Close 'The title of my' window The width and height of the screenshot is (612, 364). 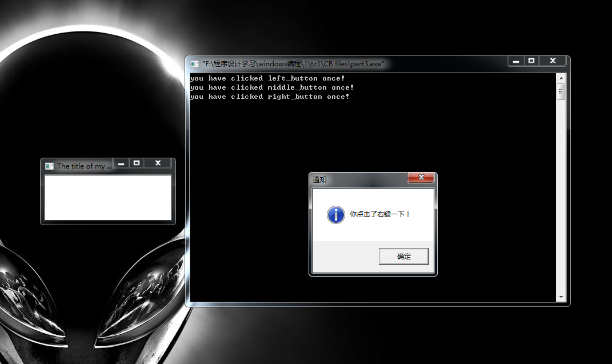[x=158, y=163]
